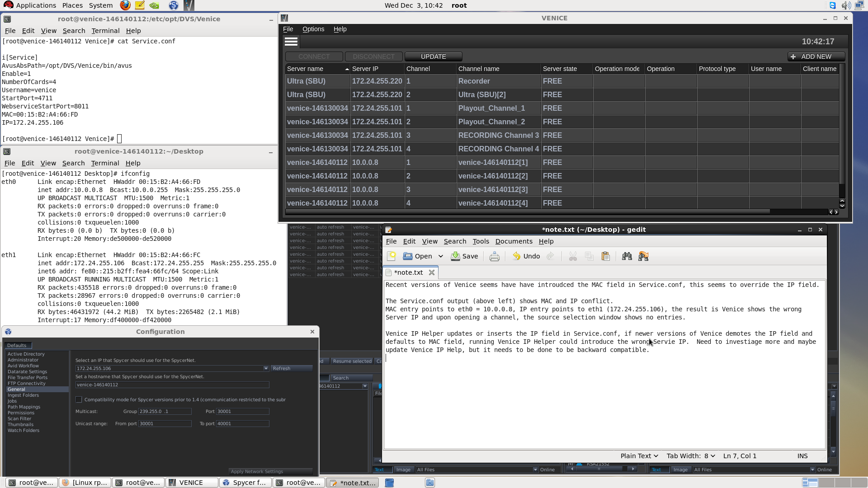The image size is (868, 488).
Task: Open the NVIDIA settings launcher in the top panel
Action: pyautogui.click(x=154, y=5)
